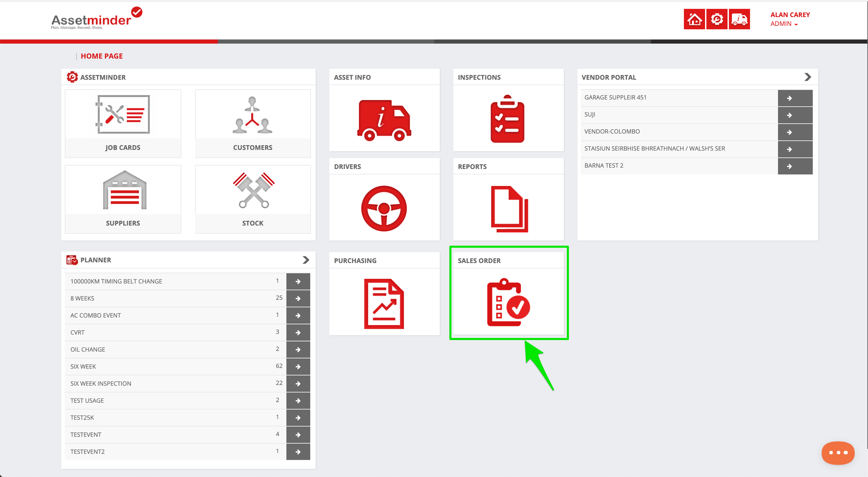Click the SALES ORDER heading
This screenshot has width=868, height=477.
point(479,261)
